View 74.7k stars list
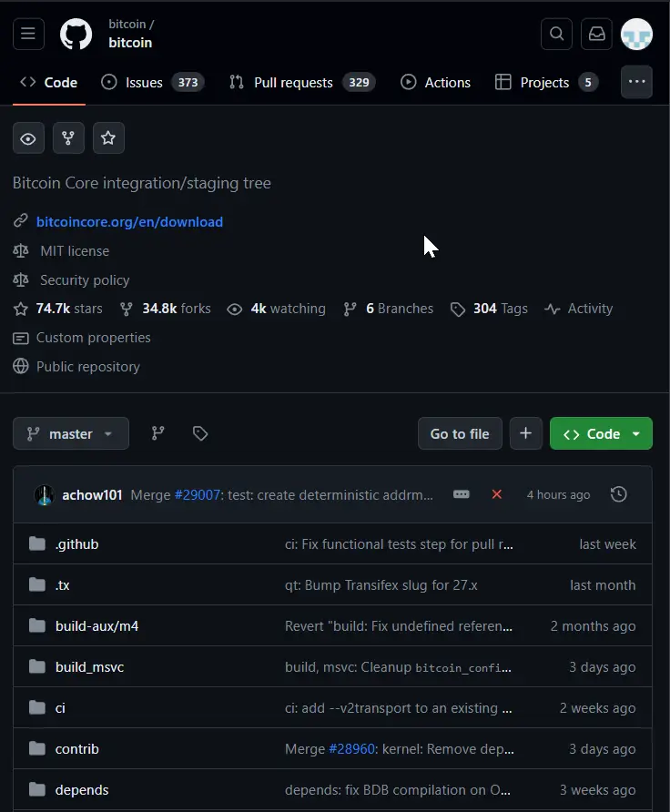670x812 pixels. (x=58, y=309)
